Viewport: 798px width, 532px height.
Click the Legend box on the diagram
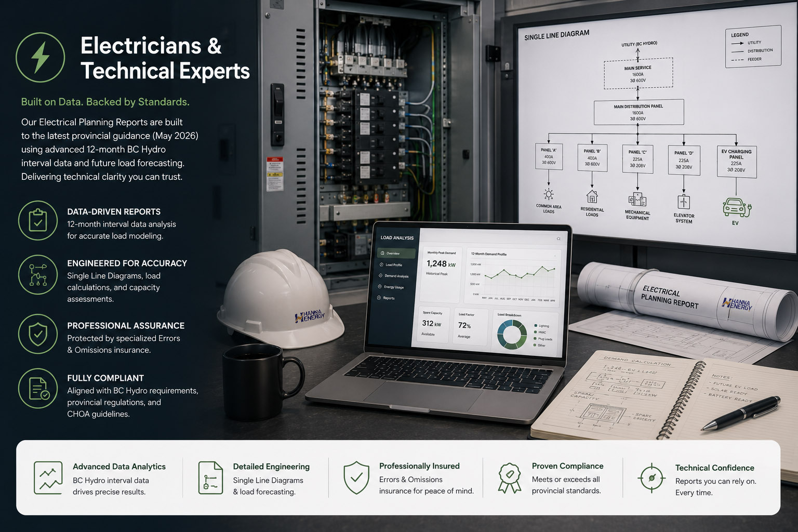coord(753,47)
